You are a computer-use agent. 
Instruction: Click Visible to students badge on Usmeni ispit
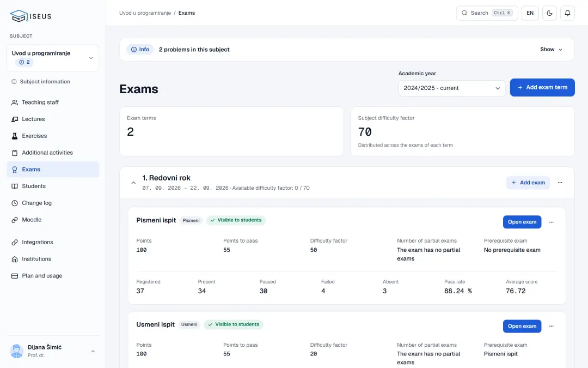tap(234, 324)
